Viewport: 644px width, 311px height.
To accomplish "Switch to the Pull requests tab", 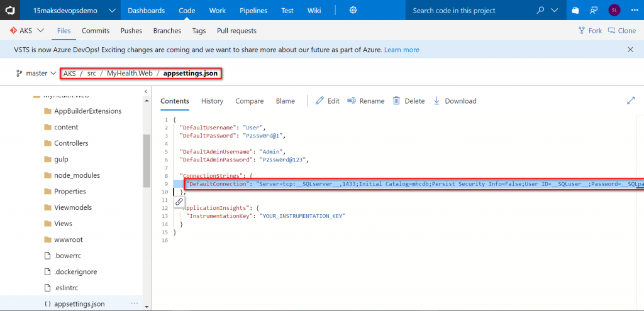I will click(x=236, y=31).
